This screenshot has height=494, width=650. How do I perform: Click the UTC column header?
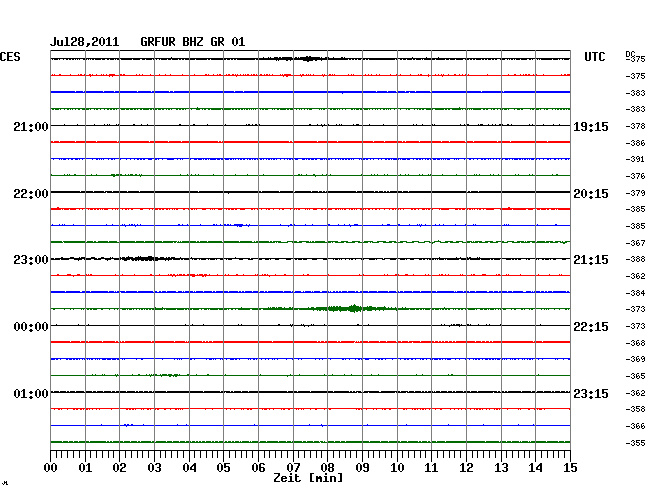click(x=594, y=57)
